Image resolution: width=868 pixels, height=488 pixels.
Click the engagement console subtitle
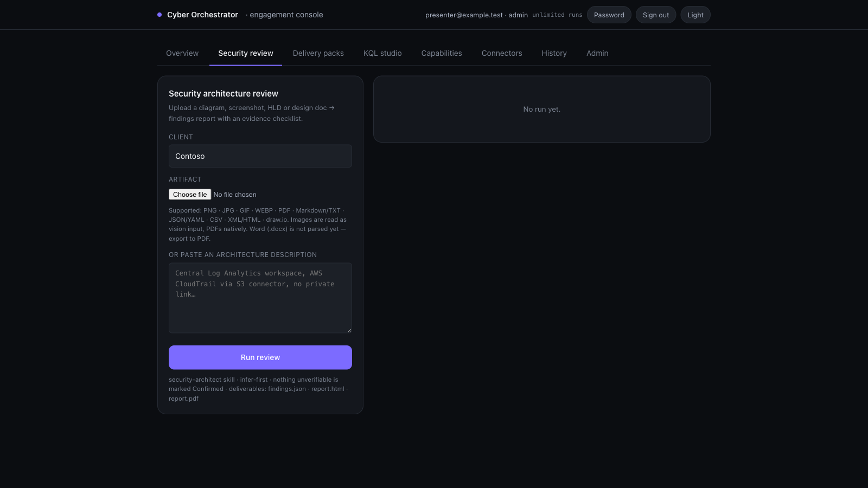click(284, 15)
